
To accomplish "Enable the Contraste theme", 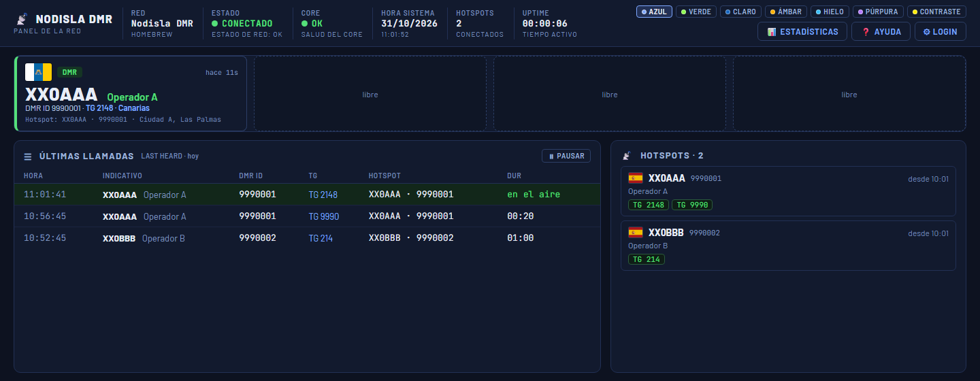I will click(x=936, y=12).
